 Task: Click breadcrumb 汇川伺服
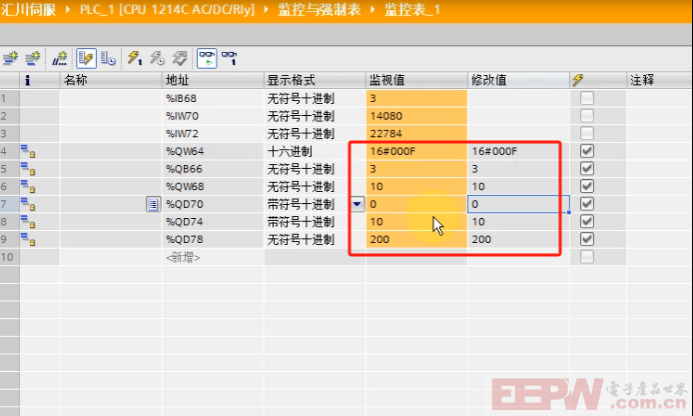click(x=29, y=9)
